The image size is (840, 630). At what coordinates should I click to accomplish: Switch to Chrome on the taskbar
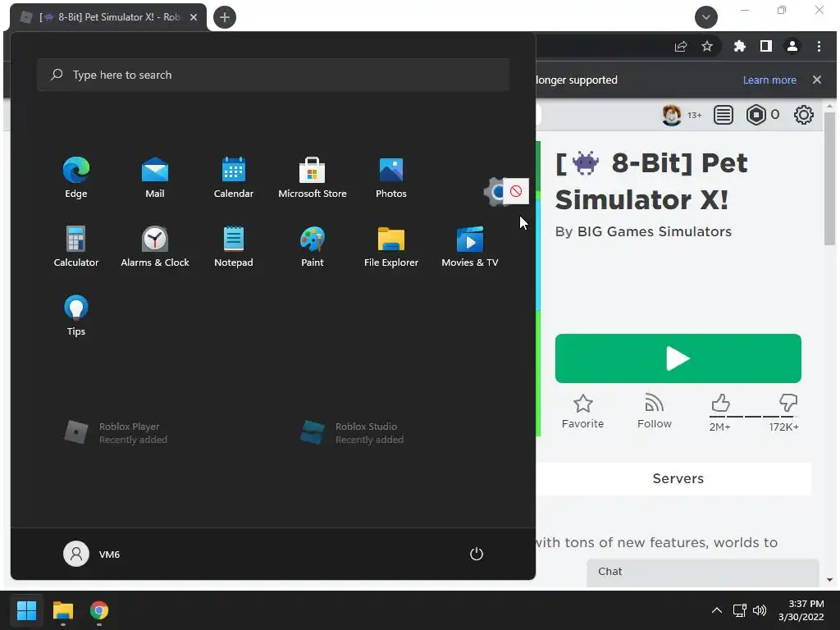click(99, 610)
